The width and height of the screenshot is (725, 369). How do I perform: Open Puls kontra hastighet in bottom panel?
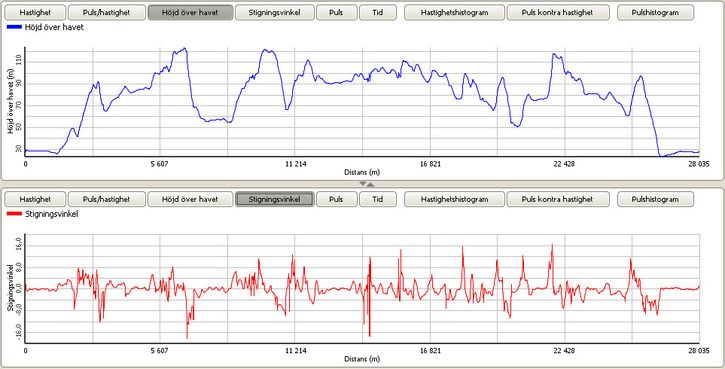pos(557,199)
